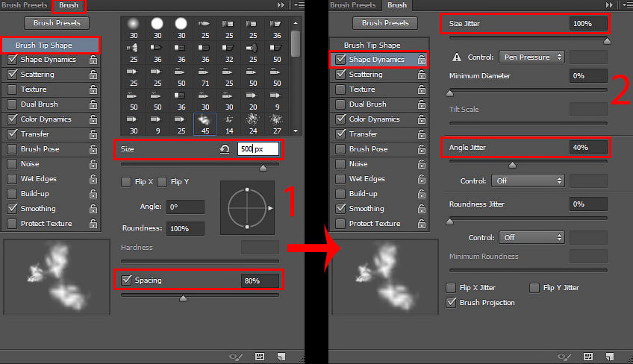Switch to Brush Presets tab, Shape Dynamics view

pyautogui.click(x=353, y=4)
